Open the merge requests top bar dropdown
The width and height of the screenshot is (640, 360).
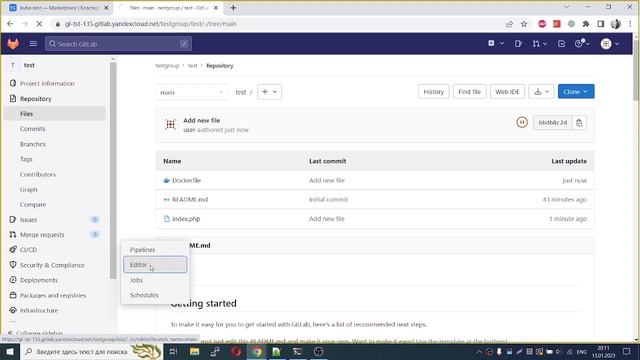(x=540, y=43)
